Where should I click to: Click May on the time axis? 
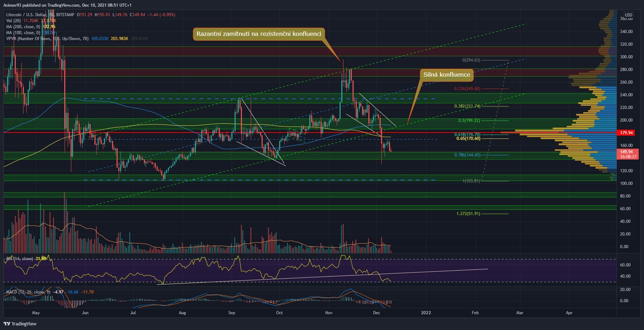click(x=36, y=313)
